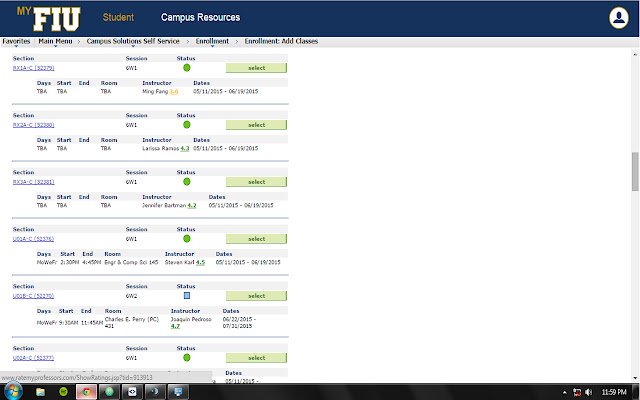
Task: Open section link U02A-C (52377)
Action: click(33, 358)
